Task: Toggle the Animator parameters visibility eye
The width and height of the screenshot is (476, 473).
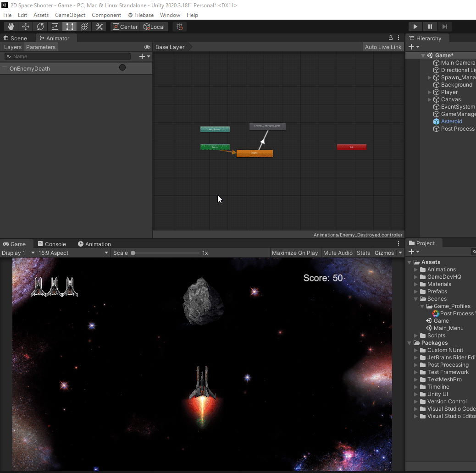Action: pyautogui.click(x=147, y=47)
